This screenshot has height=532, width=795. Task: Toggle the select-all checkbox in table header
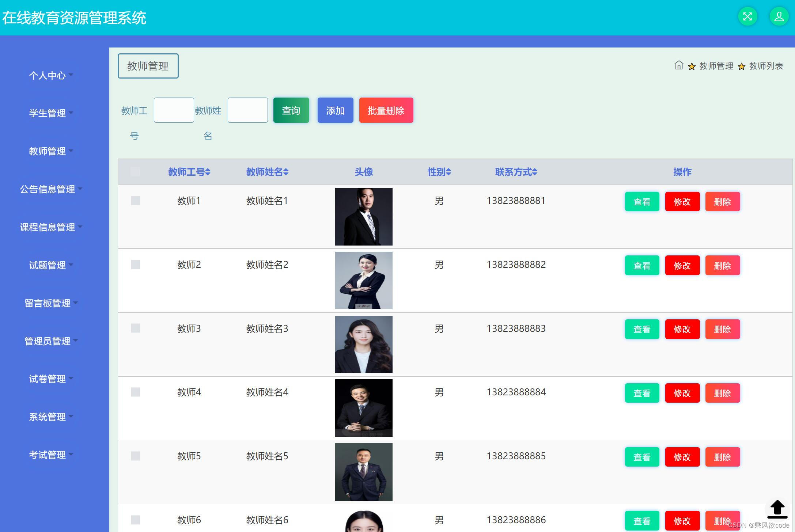[x=135, y=172]
